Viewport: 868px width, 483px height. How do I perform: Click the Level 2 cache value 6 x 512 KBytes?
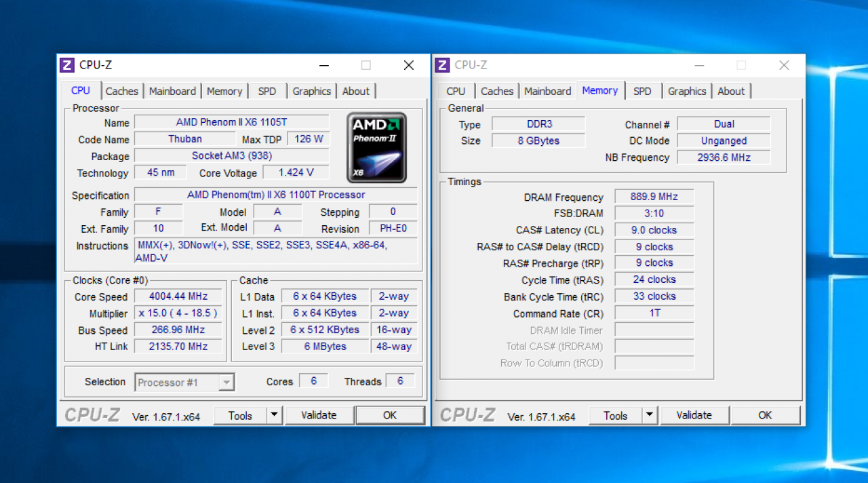click(325, 330)
